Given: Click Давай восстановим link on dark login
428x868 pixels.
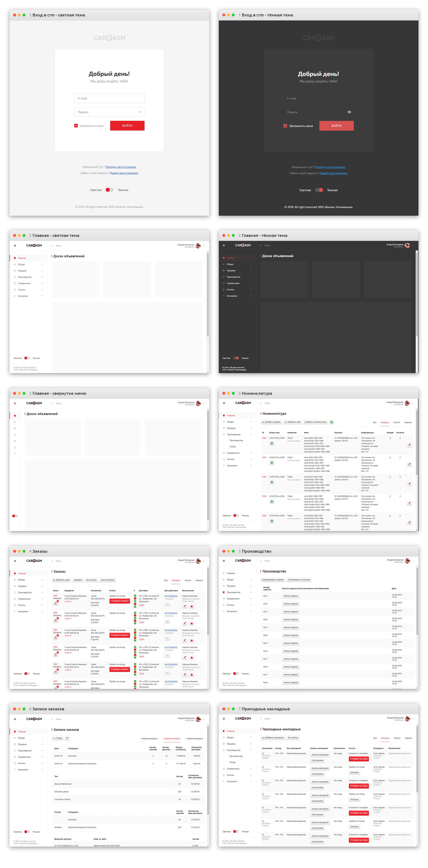Looking at the screenshot, I should pos(333,173).
